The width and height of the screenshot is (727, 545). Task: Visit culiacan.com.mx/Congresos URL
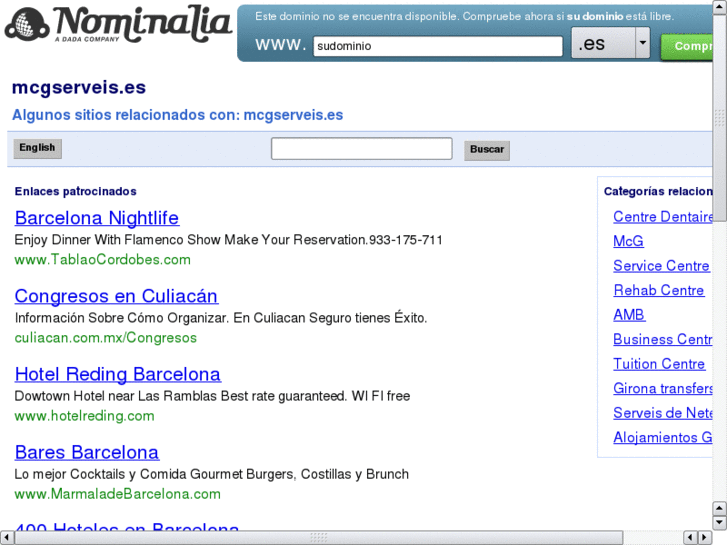click(106, 338)
